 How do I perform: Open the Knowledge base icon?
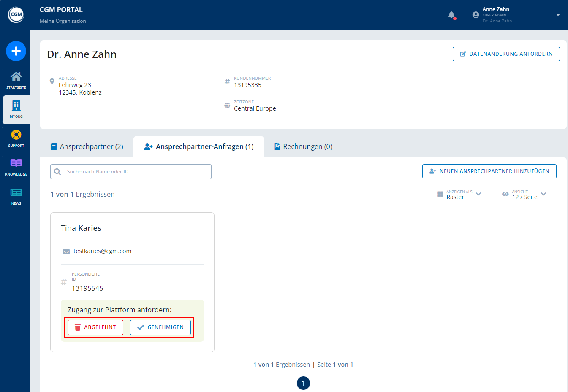click(16, 166)
